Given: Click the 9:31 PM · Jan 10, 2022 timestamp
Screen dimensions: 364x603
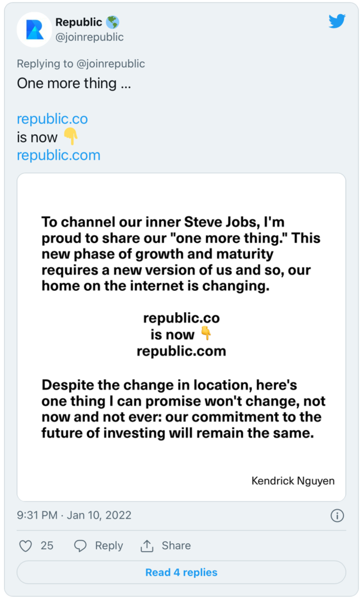Looking at the screenshot, I should click(74, 515).
